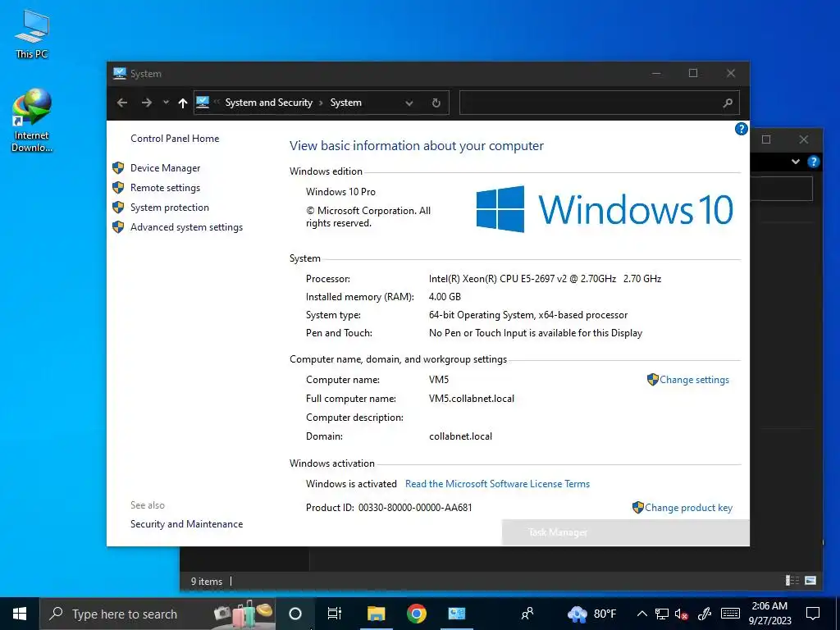Click the shield icon beside Change settings
840x630 pixels.
(652, 380)
